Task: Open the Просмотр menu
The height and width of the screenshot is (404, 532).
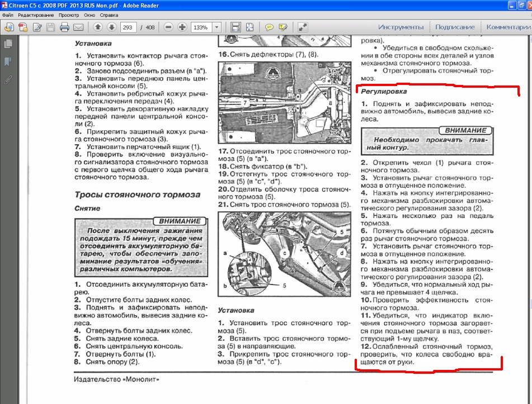Action: coord(69,15)
